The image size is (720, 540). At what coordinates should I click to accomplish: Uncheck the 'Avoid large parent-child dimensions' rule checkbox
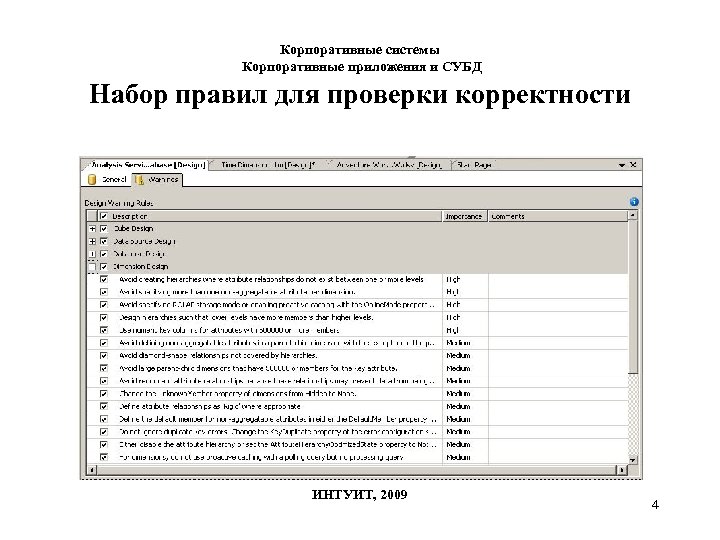tap(104, 368)
